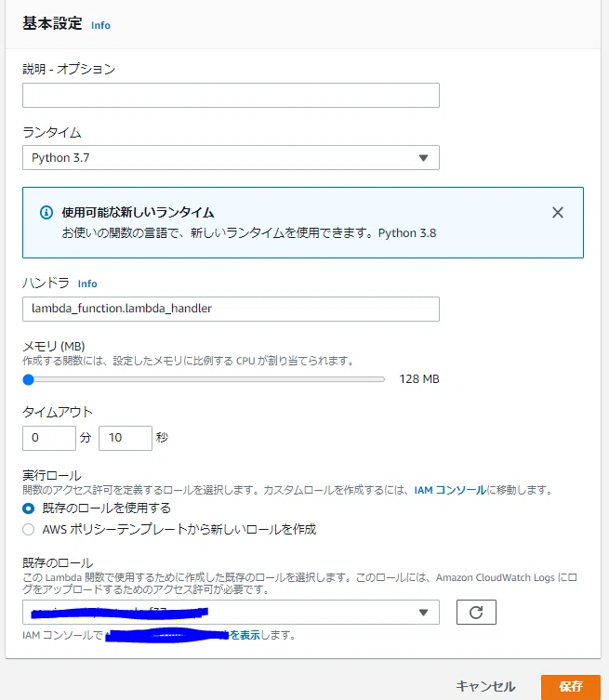This screenshot has width=609, height=700.
Task: Click the を表示 role link
Action: click(x=245, y=635)
